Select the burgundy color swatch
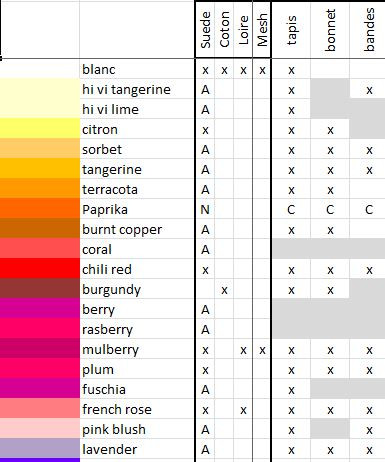This screenshot has height=462, width=385. pyautogui.click(x=40, y=289)
